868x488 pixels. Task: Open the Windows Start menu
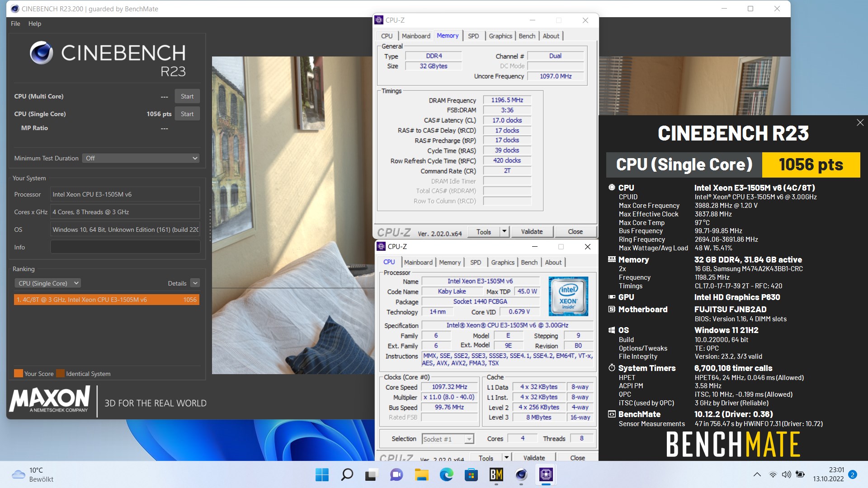322,474
